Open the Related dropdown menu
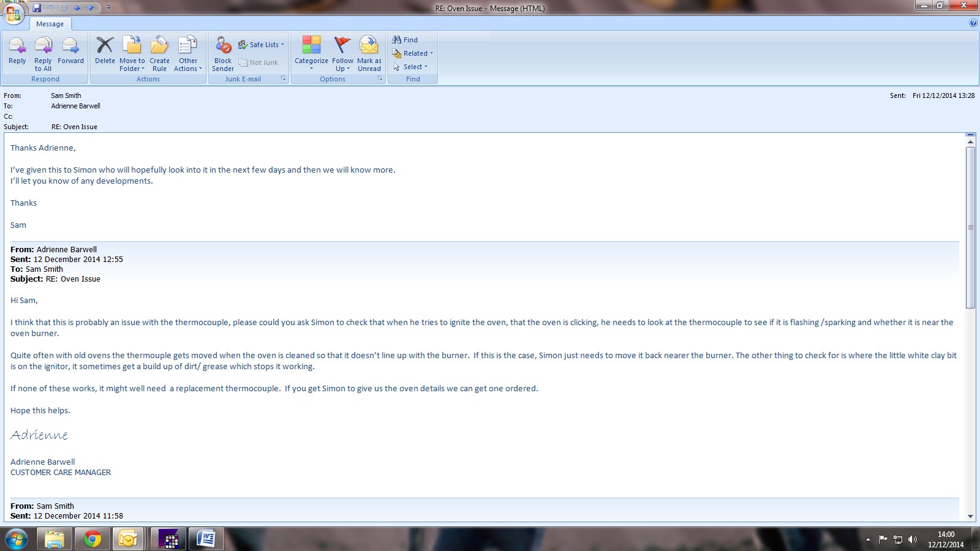The image size is (980, 551). tap(413, 53)
